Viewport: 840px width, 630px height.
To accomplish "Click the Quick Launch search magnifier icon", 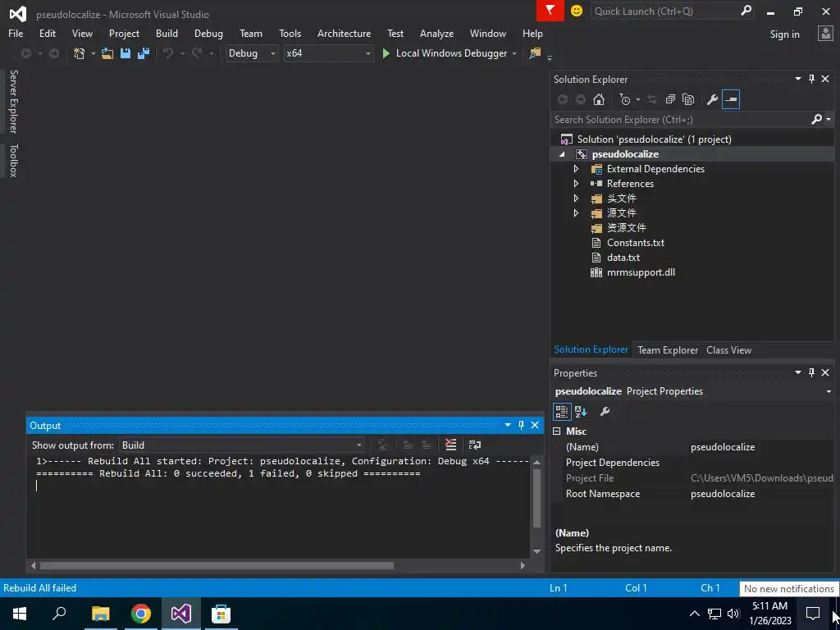I will (746, 11).
